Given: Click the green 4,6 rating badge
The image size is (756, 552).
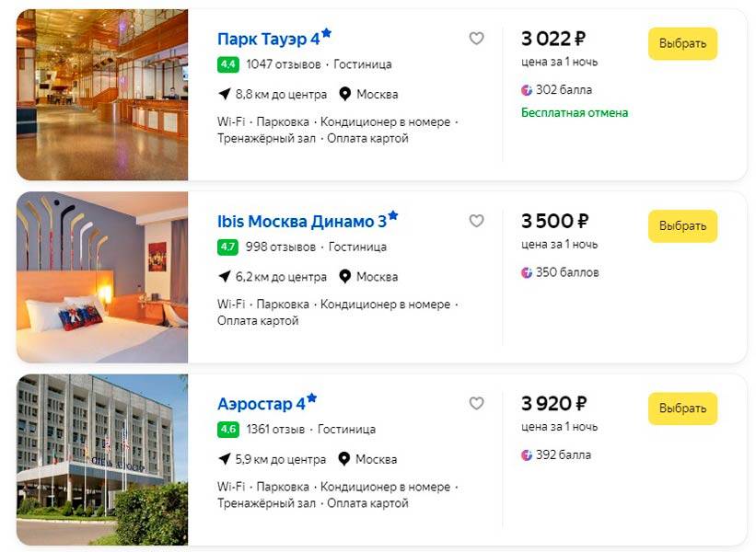Looking at the screenshot, I should tap(228, 429).
